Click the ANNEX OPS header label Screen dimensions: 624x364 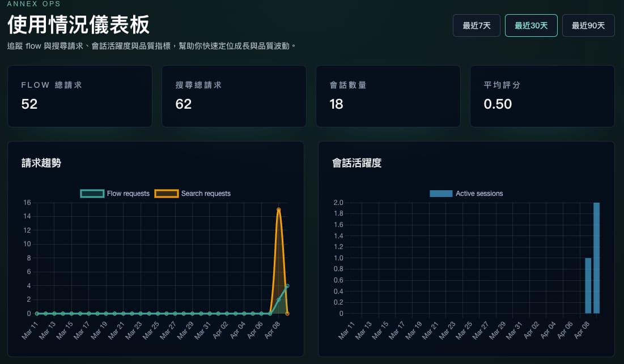(34, 3)
